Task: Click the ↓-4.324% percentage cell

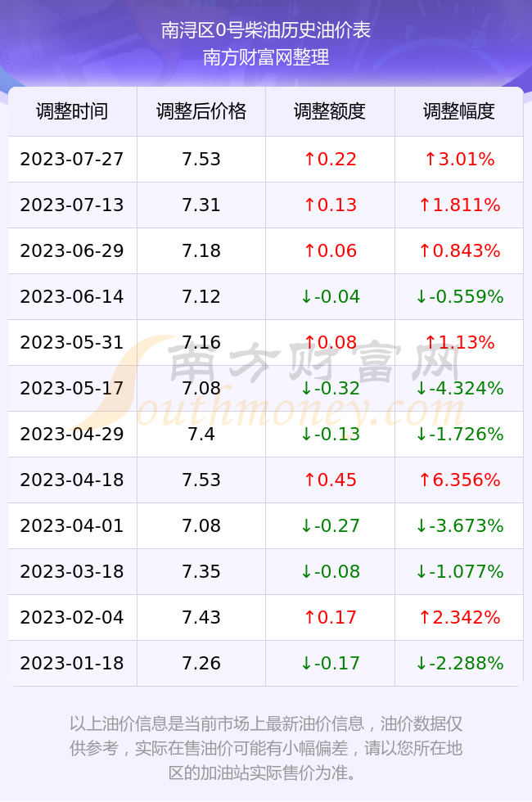Action: (x=459, y=388)
